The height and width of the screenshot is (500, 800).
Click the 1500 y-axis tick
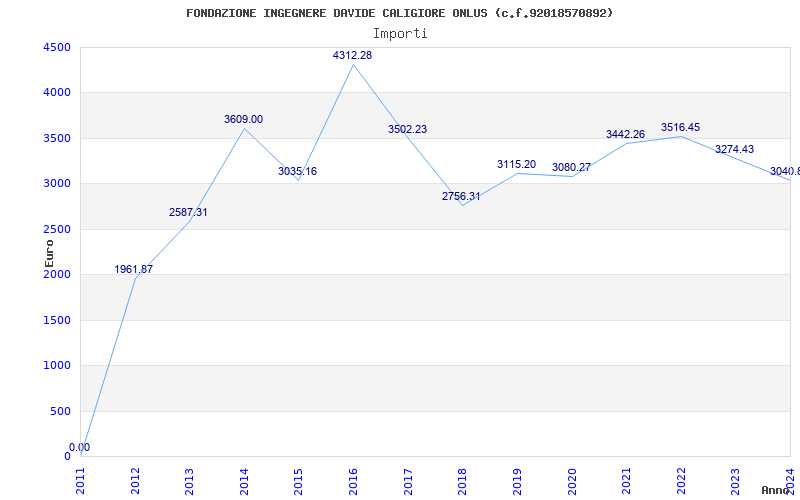click(57, 320)
